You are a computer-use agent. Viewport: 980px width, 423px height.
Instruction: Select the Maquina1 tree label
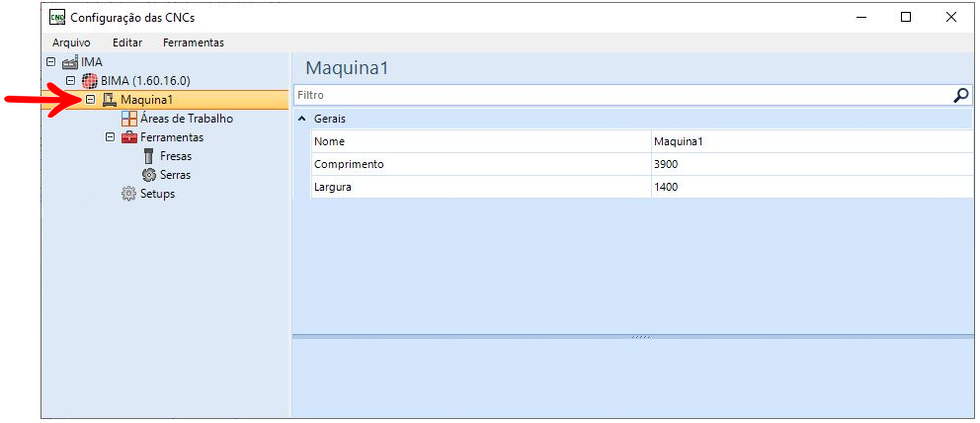point(147,100)
